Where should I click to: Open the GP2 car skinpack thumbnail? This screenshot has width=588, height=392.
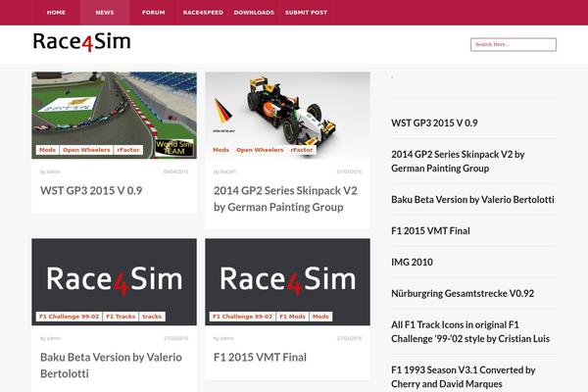click(x=287, y=116)
